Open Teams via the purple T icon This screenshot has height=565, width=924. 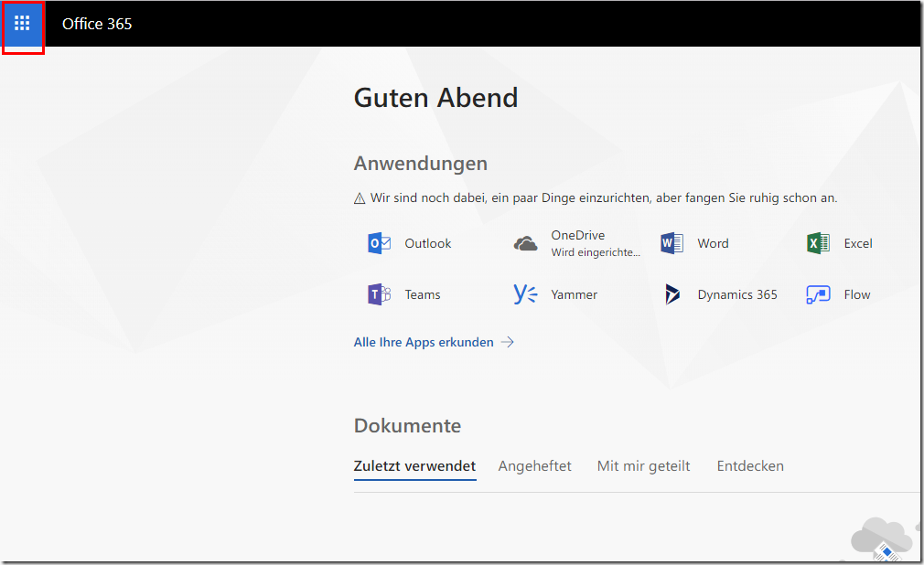point(379,294)
